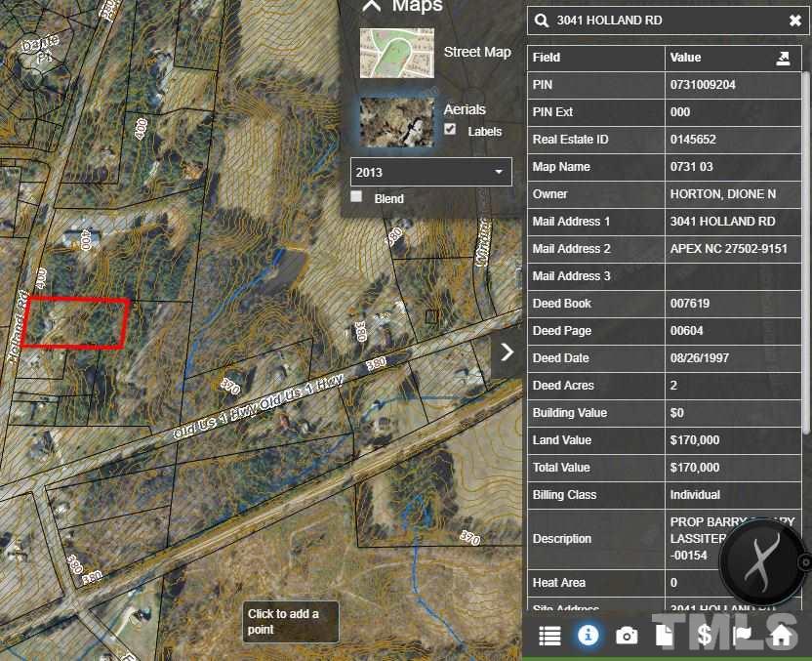
Task: Select the PIN Ext value 000
Action: 733,112
